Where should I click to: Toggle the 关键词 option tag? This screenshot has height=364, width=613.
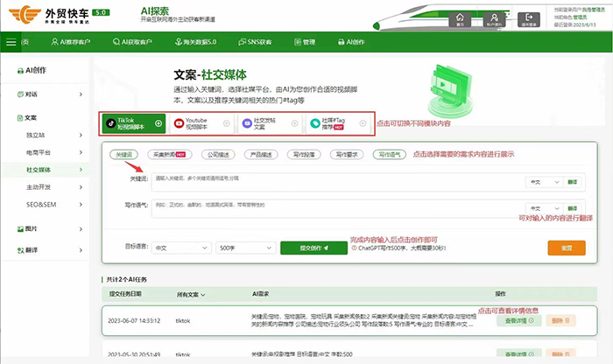pos(127,154)
